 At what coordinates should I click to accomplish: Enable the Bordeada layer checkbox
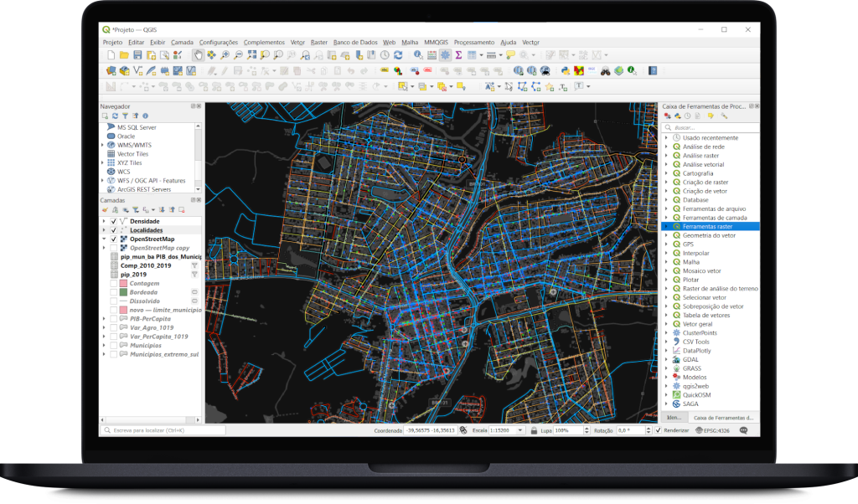(x=113, y=292)
